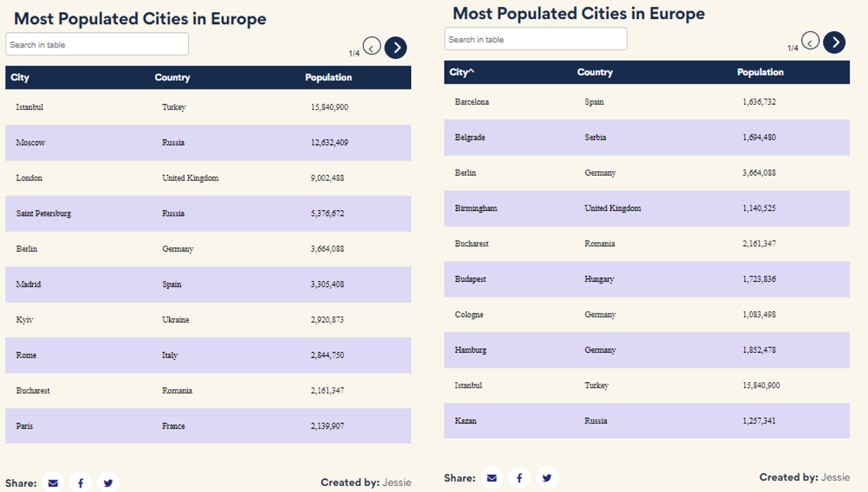Open creator Jessie's link under the left table
The image size is (868, 492).
click(396, 482)
